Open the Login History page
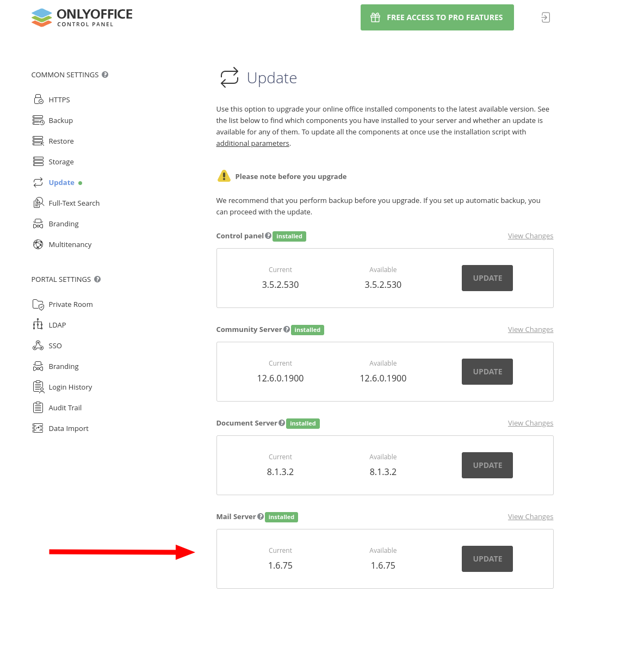Screen dimensions: 644x647 click(70, 387)
